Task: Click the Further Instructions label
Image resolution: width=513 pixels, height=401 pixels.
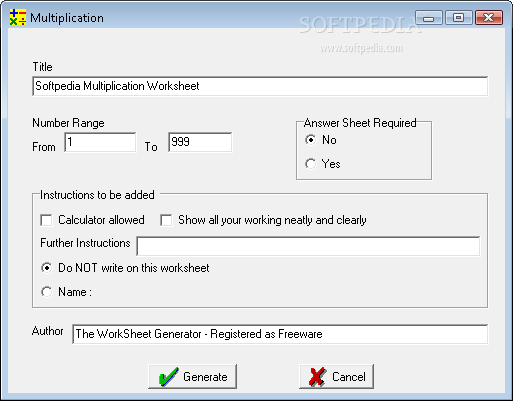Action: pos(85,243)
